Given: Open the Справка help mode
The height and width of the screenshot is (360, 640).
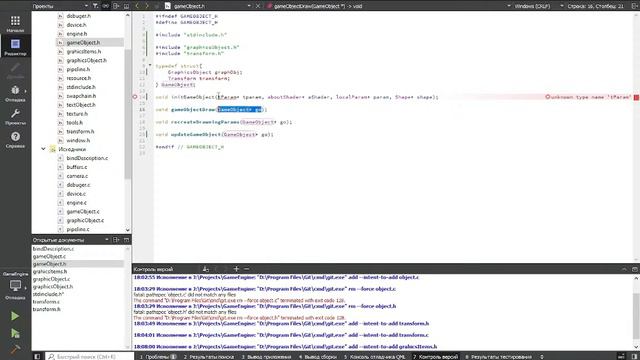Looking at the screenshot, I should 15,140.
